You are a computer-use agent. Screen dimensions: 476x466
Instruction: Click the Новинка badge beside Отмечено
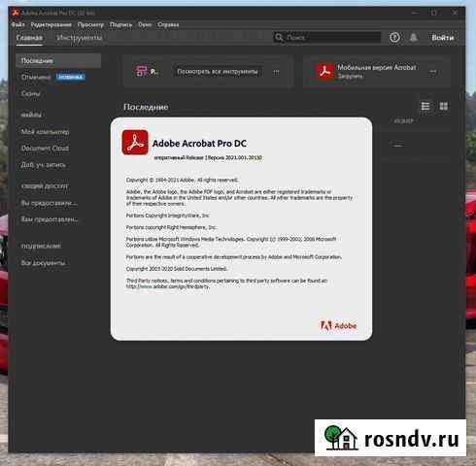70,77
